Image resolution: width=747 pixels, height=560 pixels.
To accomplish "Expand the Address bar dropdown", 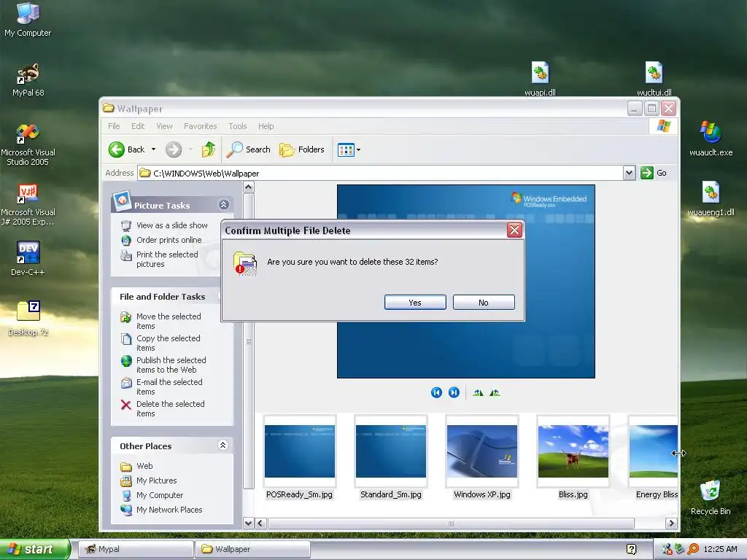I will click(629, 173).
